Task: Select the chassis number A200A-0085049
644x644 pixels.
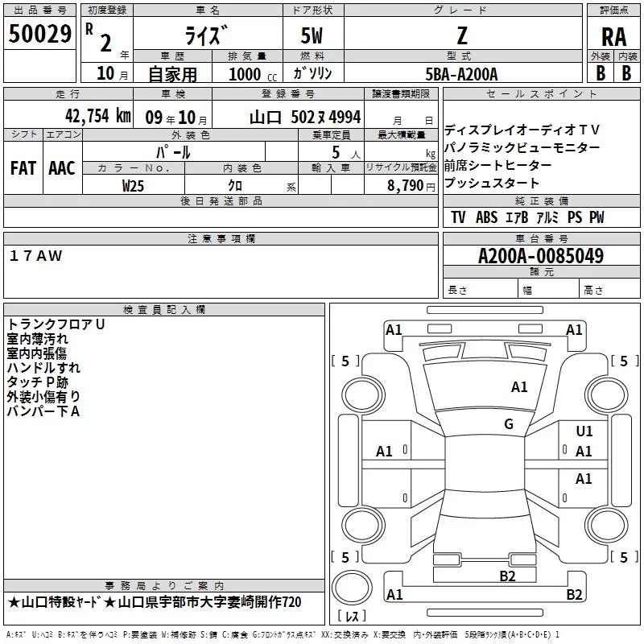Action: pos(540,256)
